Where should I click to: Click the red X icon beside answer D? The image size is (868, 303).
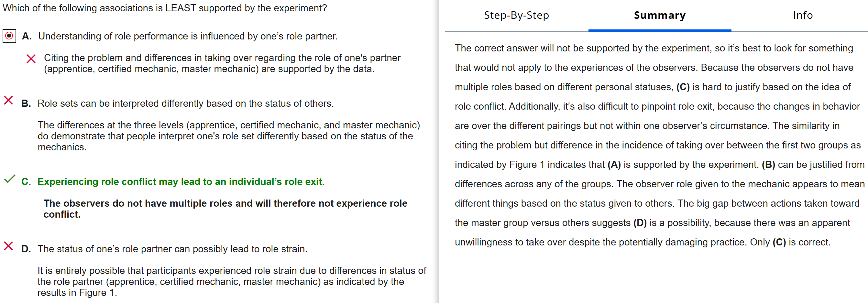click(8, 246)
